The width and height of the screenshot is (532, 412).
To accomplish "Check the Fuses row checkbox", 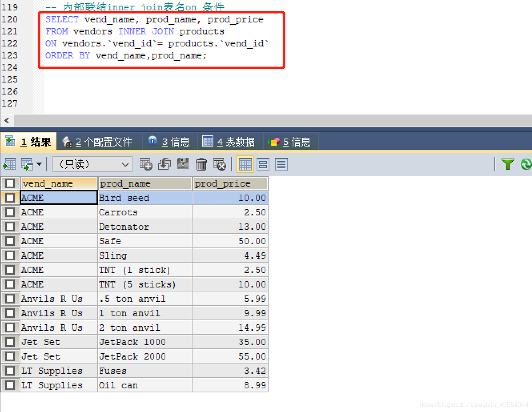I will click(10, 371).
